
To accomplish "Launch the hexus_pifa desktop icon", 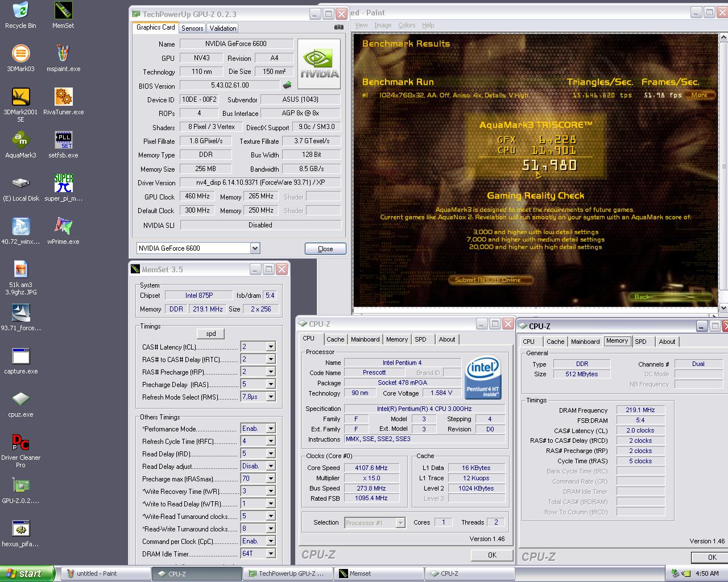I will (20, 533).
